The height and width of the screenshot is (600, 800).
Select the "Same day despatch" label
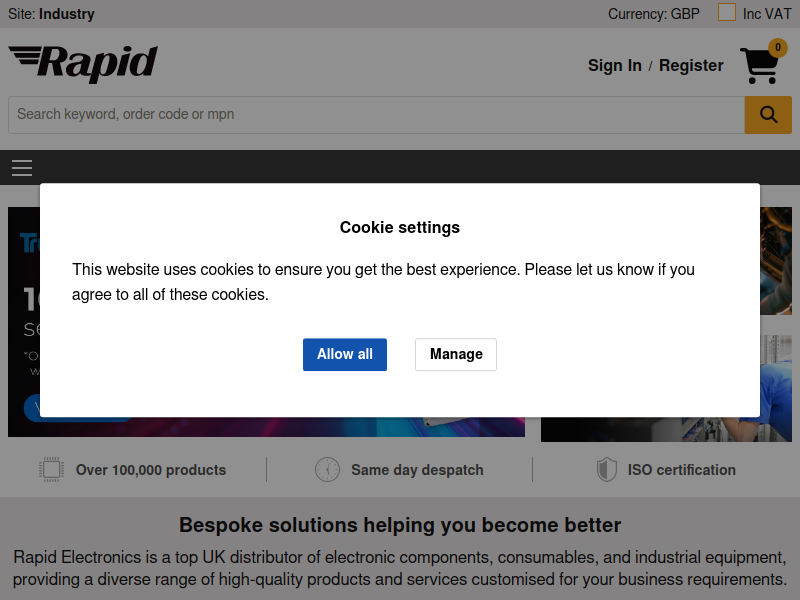[x=417, y=470]
